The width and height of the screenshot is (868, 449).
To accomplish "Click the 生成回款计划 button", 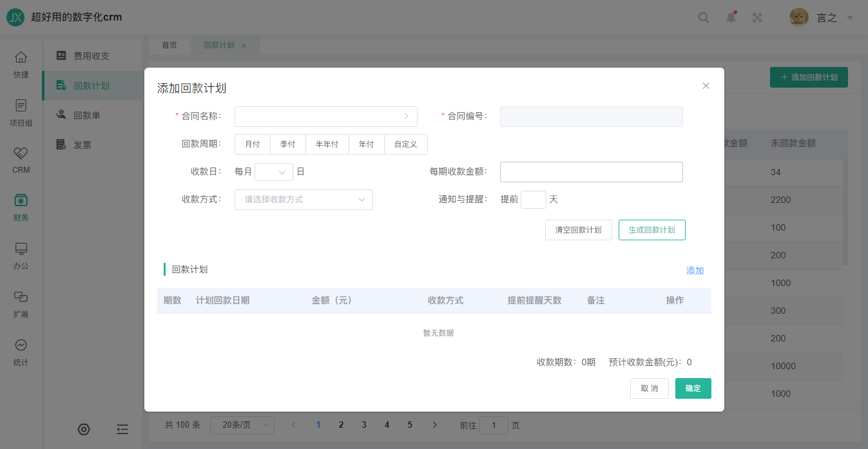I will (651, 230).
